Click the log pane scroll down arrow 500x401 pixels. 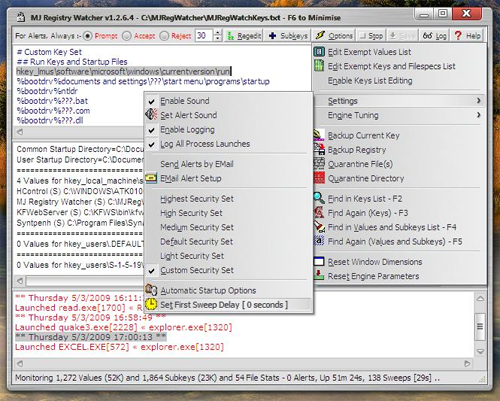coord(480,351)
